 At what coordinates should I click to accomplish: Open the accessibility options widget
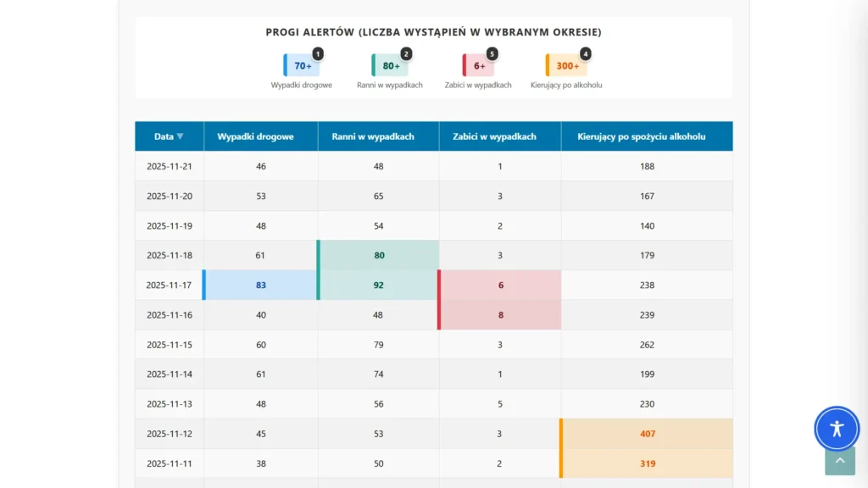pos(837,428)
